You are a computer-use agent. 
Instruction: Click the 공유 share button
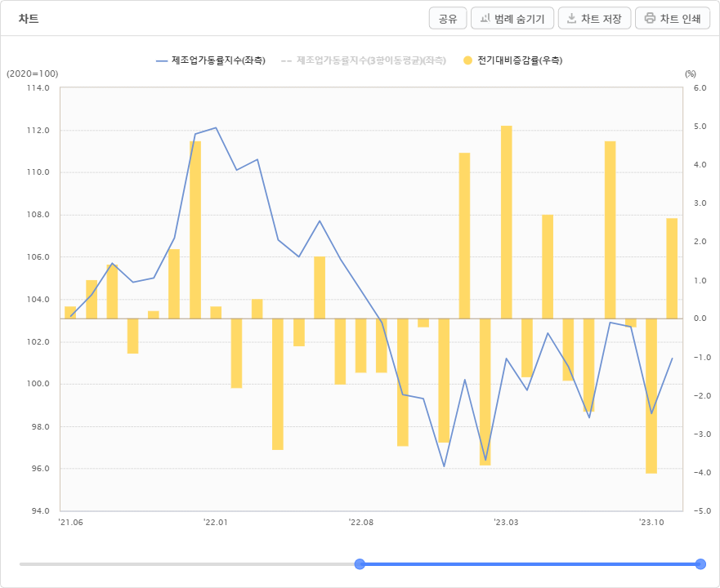pyautogui.click(x=448, y=18)
